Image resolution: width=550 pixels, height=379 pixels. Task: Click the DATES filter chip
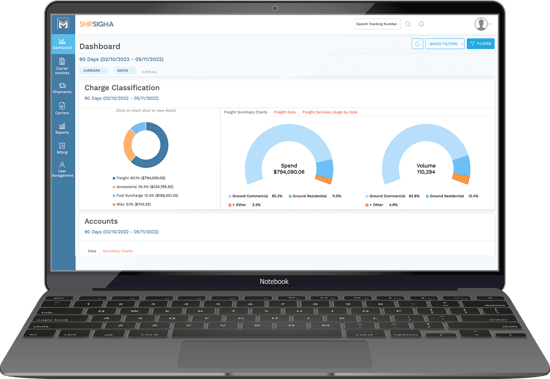[125, 71]
